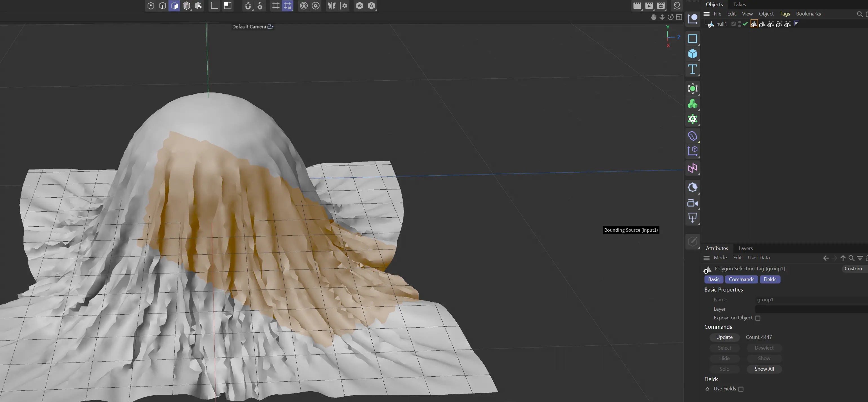Open the Objects manager hamburger menu
This screenshot has width=868, height=402.
click(707, 14)
